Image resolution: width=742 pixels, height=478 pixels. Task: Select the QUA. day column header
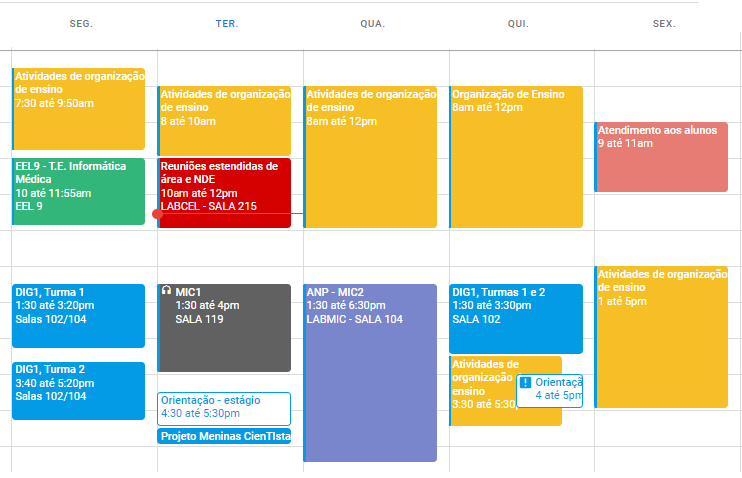[372, 23]
